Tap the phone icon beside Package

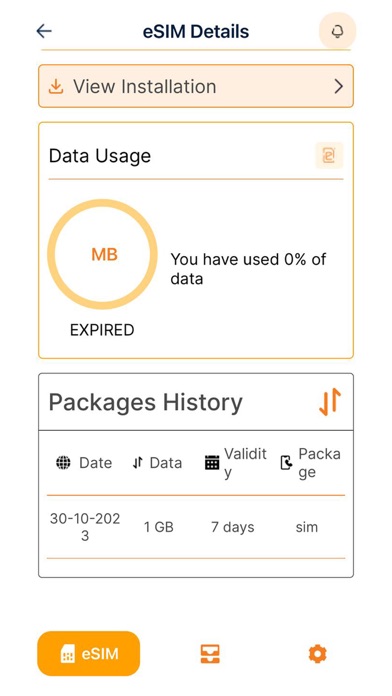click(x=287, y=463)
